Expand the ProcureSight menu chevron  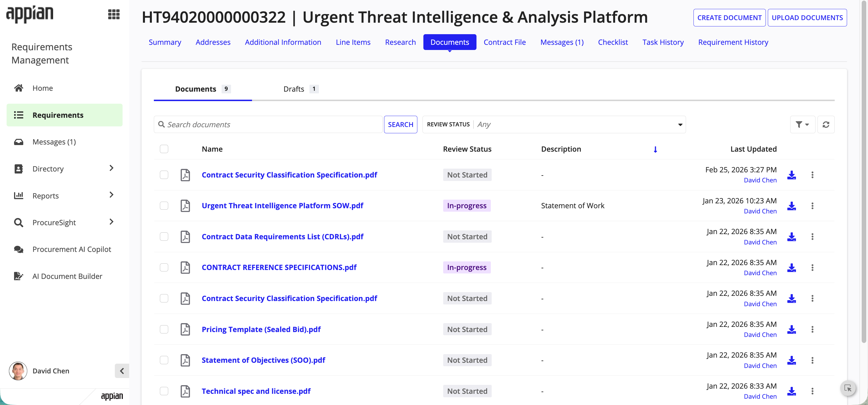pyautogui.click(x=112, y=222)
